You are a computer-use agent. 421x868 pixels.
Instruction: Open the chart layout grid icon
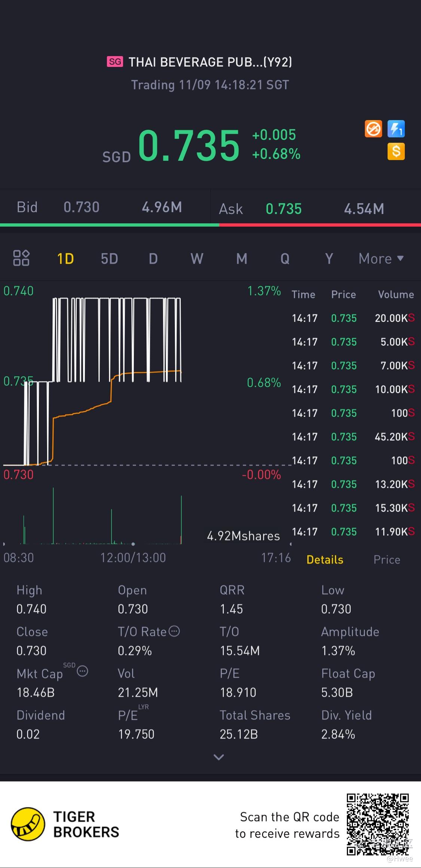21,258
